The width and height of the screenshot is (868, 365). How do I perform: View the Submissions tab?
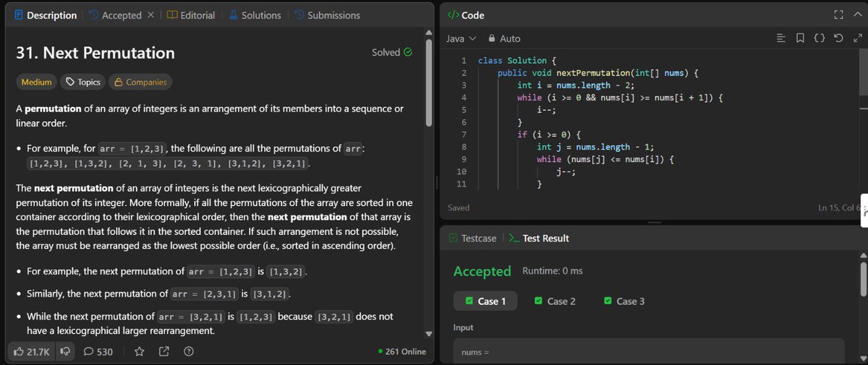click(327, 15)
